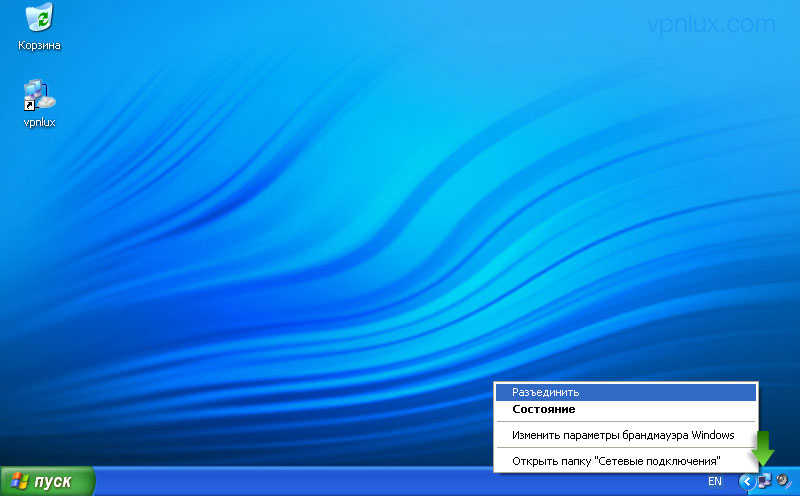This screenshot has height=496, width=800.
Task: Click the volume speaker tray icon
Action: pos(783,481)
